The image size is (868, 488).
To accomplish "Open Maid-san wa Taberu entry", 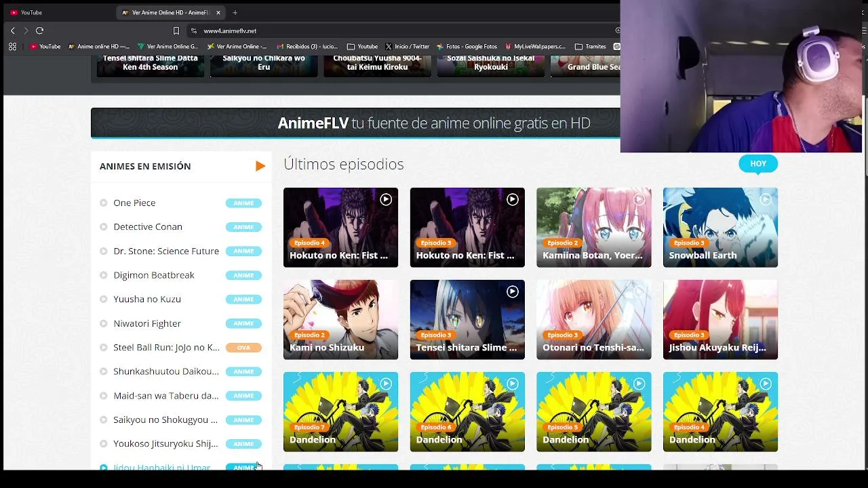I will tap(166, 395).
